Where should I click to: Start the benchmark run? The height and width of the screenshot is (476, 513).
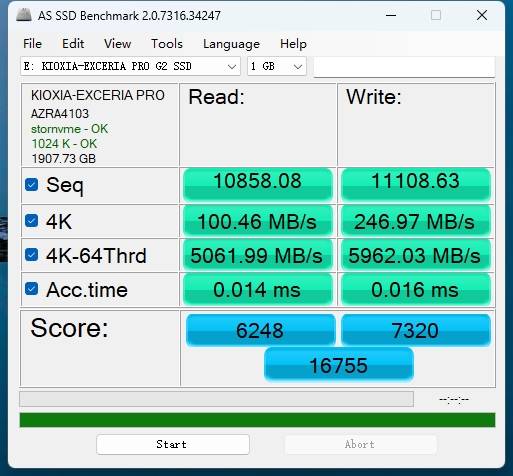[x=173, y=444]
